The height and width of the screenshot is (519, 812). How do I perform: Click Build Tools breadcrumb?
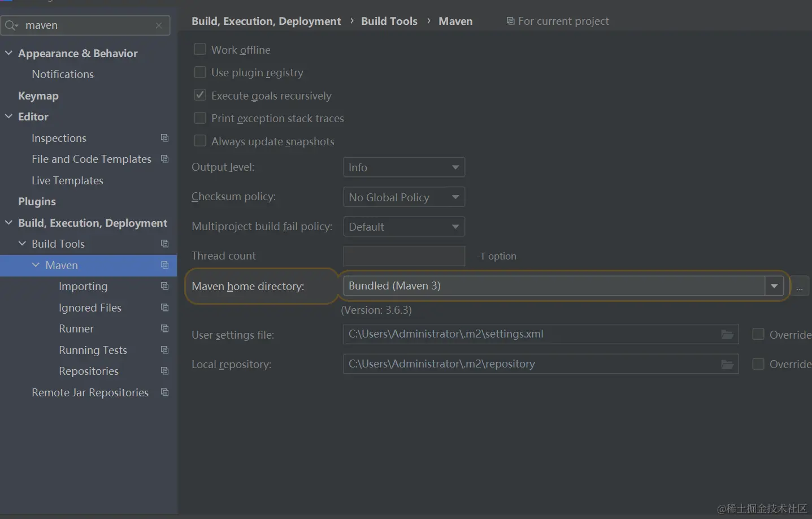click(x=389, y=21)
